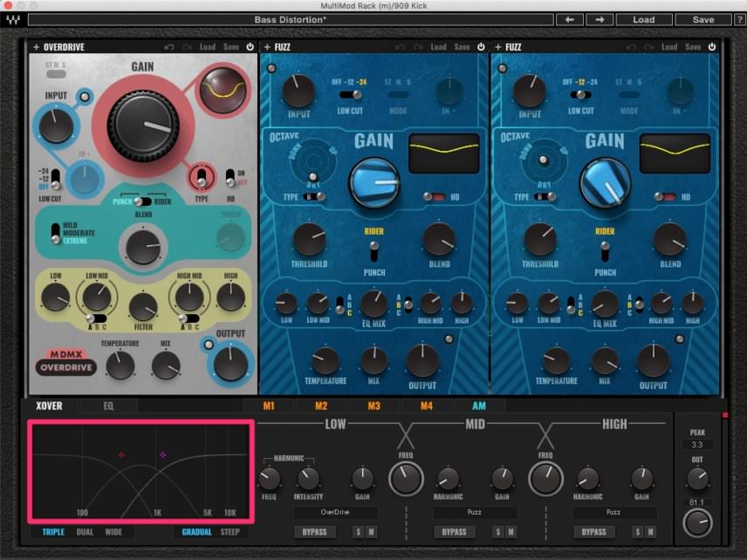The width and height of the screenshot is (747, 560).
Task: Go to previous preset arrow
Action: (x=569, y=19)
